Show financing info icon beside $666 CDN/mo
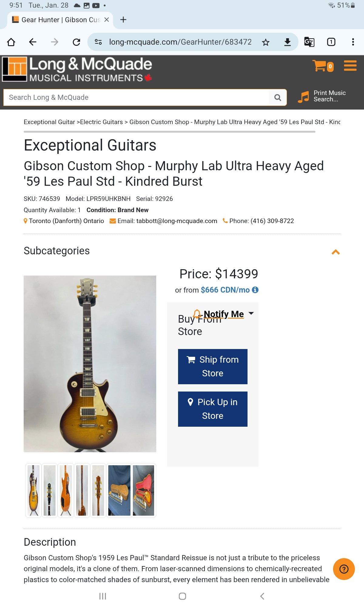Image resolution: width=364 pixels, height=607 pixels. click(255, 290)
